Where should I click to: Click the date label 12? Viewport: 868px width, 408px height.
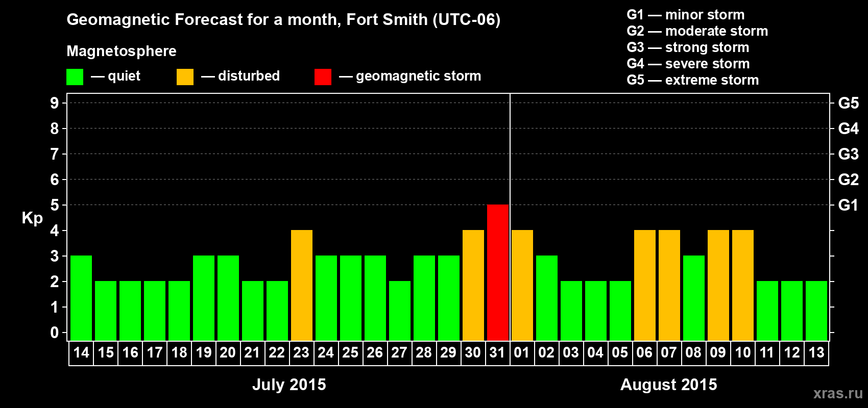(792, 352)
